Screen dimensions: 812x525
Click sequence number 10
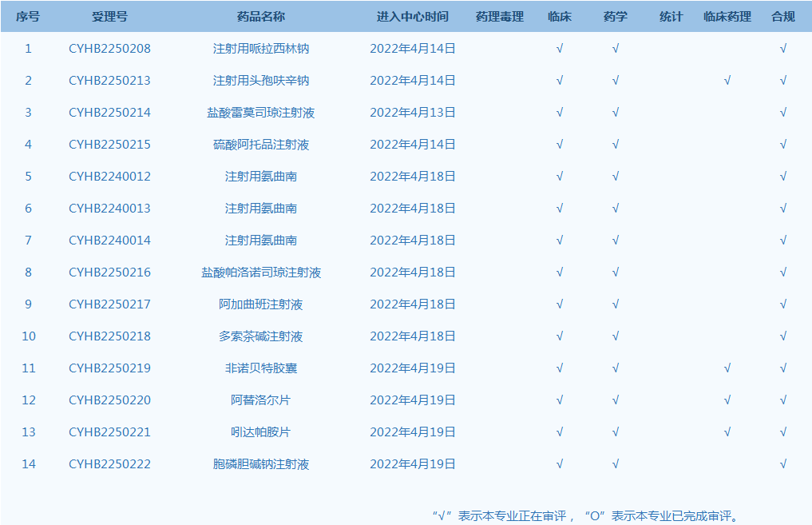(x=29, y=336)
